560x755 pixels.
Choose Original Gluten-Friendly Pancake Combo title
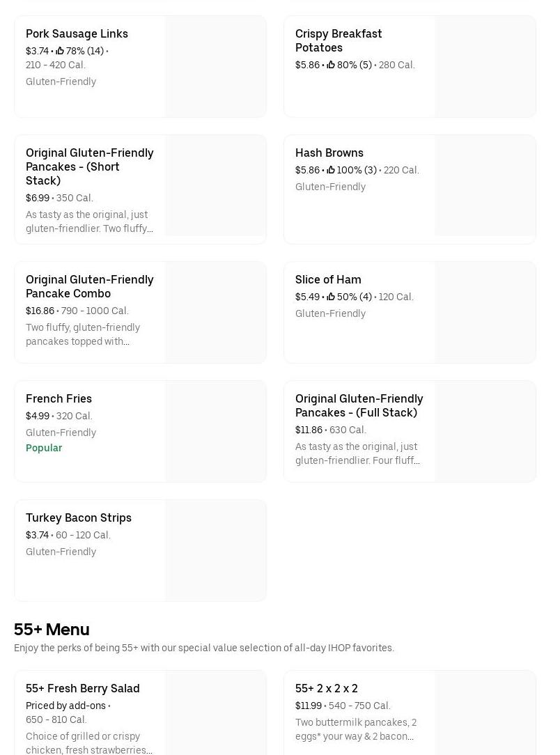[x=89, y=286]
